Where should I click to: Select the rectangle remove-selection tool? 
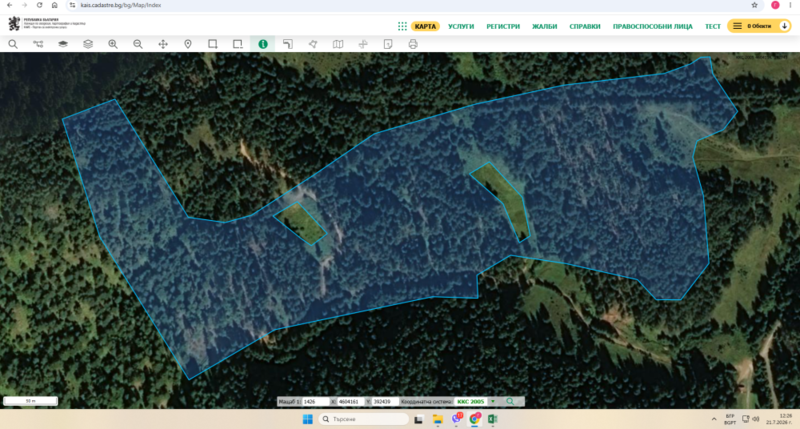238,44
